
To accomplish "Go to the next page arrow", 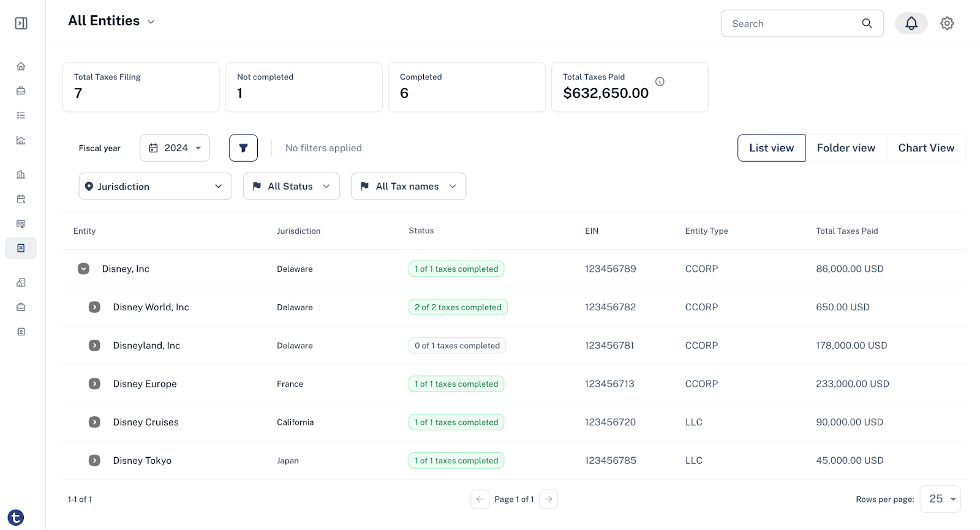I will (x=549, y=499).
